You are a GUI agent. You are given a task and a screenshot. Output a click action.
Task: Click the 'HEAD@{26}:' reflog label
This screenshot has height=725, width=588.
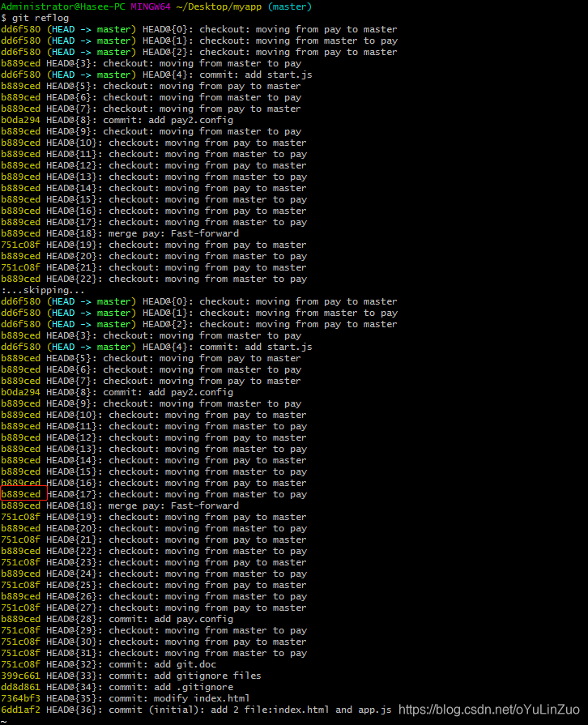click(x=75, y=596)
